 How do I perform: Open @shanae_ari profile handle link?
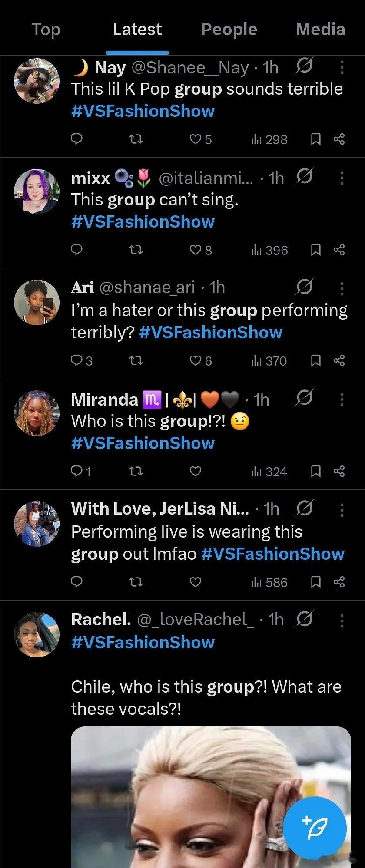(147, 287)
